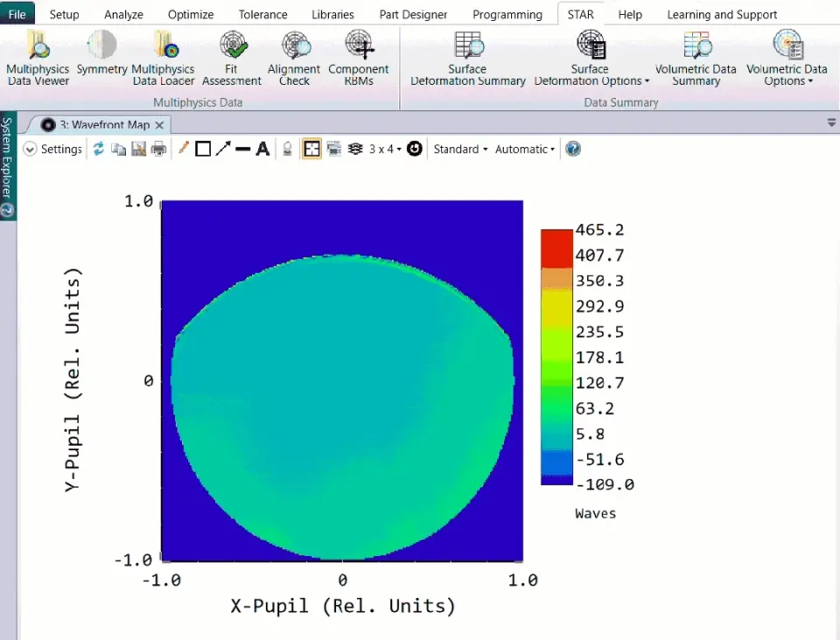Open Surface Deformation Summary
Screen dimensions: 840x640
[467, 58]
